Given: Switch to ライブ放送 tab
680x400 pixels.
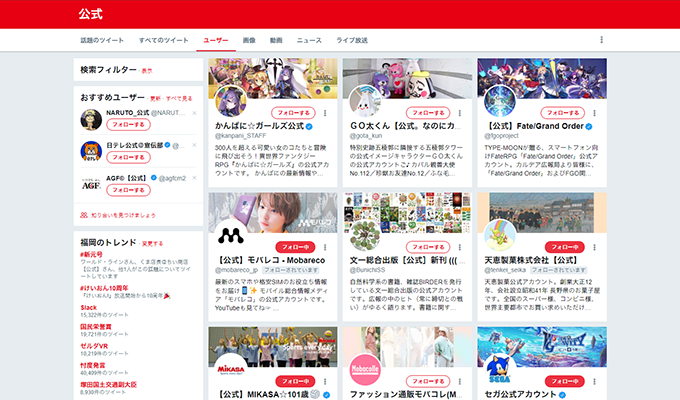Looking at the screenshot, I should click(x=352, y=40).
